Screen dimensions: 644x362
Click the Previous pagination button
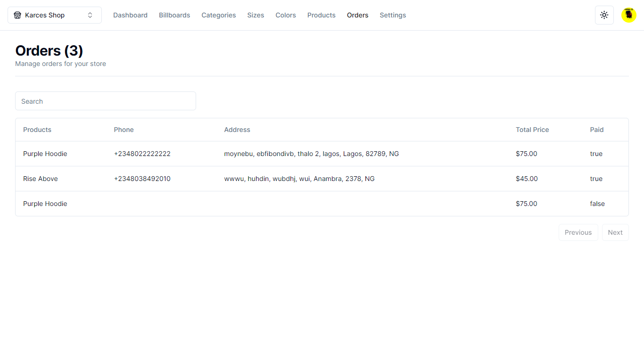[x=578, y=232]
